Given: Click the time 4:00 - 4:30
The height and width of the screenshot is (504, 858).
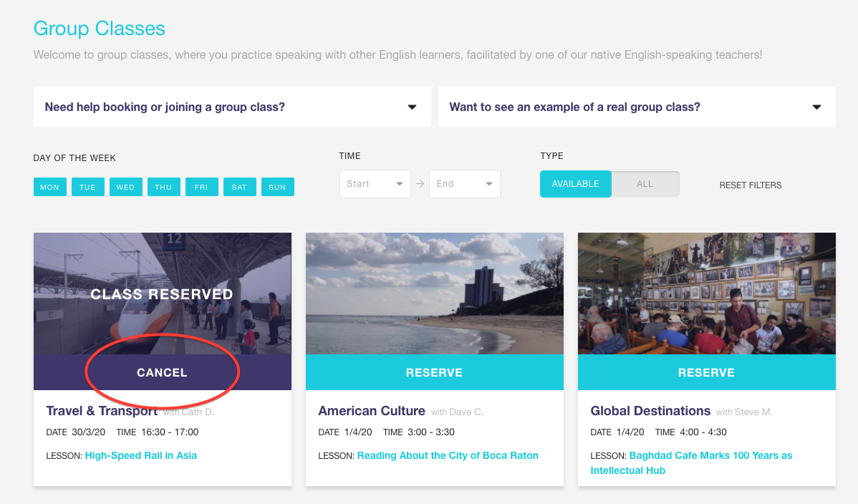Looking at the screenshot, I should [x=703, y=432].
